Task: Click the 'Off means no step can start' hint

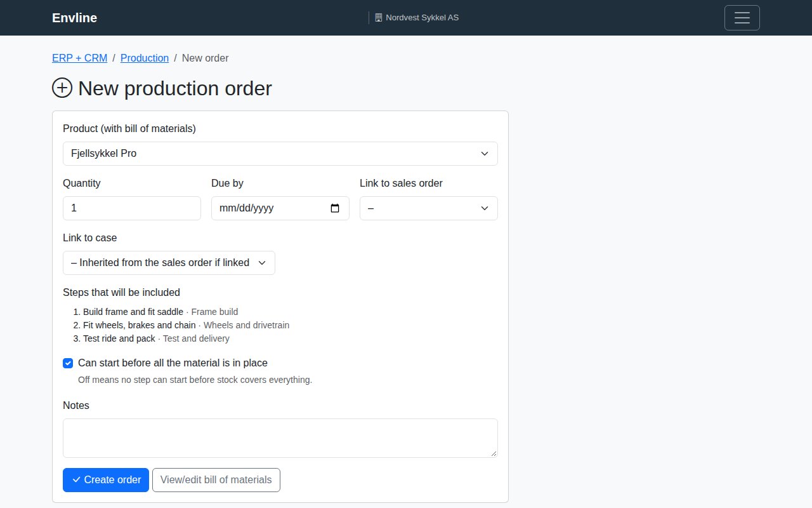Action: [195, 380]
